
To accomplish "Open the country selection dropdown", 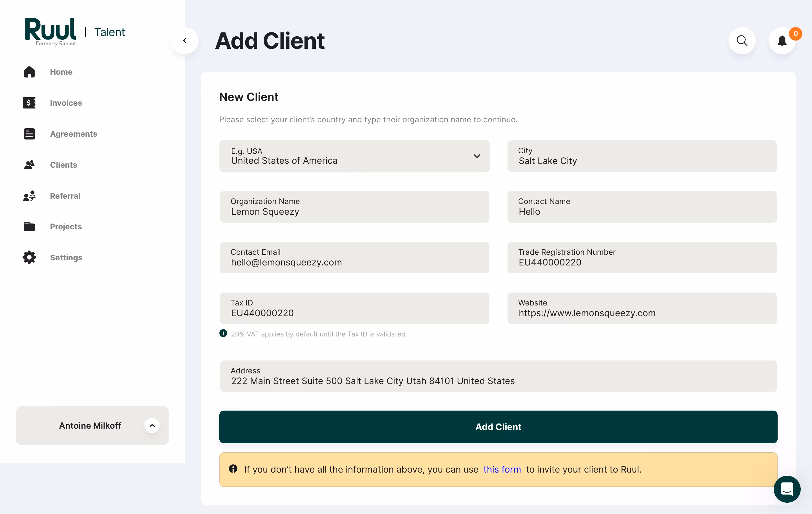I will click(477, 156).
